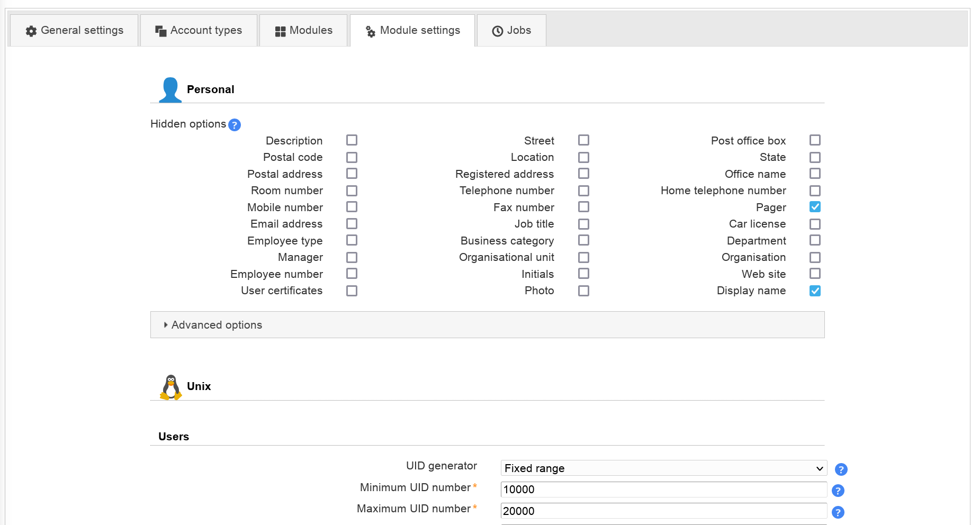Click the Personal module user icon
Viewport: 980px width, 525px height.
coord(170,90)
